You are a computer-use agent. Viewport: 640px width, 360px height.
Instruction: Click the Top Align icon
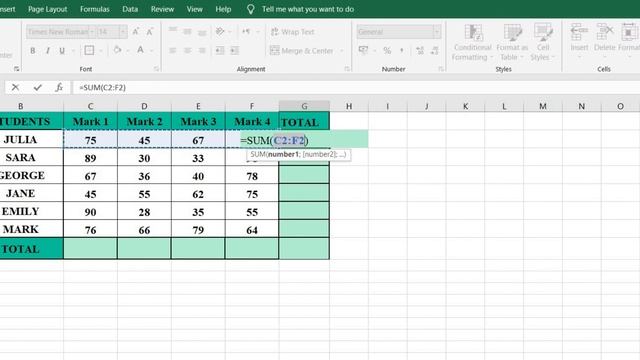tap(173, 31)
